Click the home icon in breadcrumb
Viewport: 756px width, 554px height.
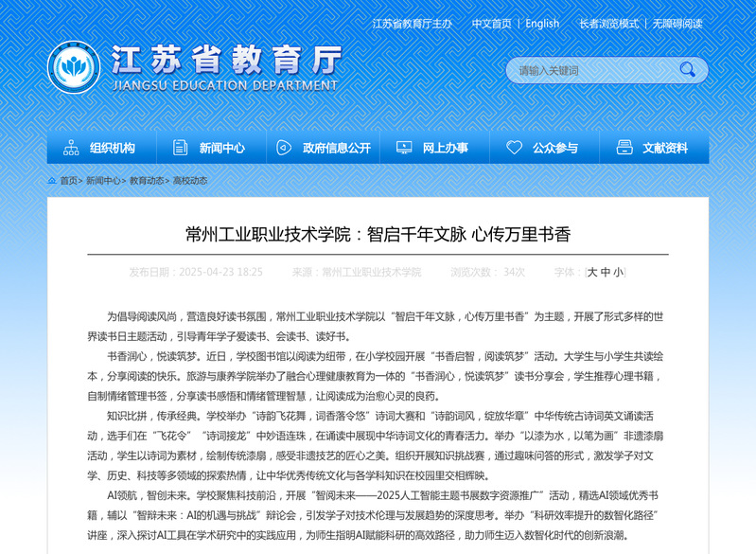pyautogui.click(x=51, y=180)
